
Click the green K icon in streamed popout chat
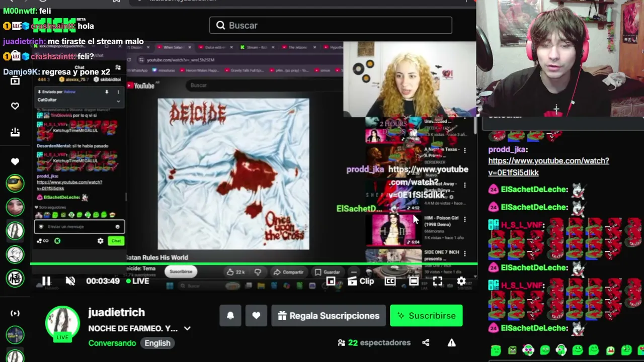(57, 241)
